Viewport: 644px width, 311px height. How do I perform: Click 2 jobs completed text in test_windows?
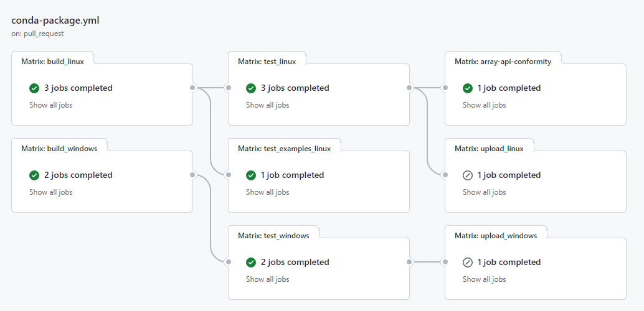coord(295,262)
